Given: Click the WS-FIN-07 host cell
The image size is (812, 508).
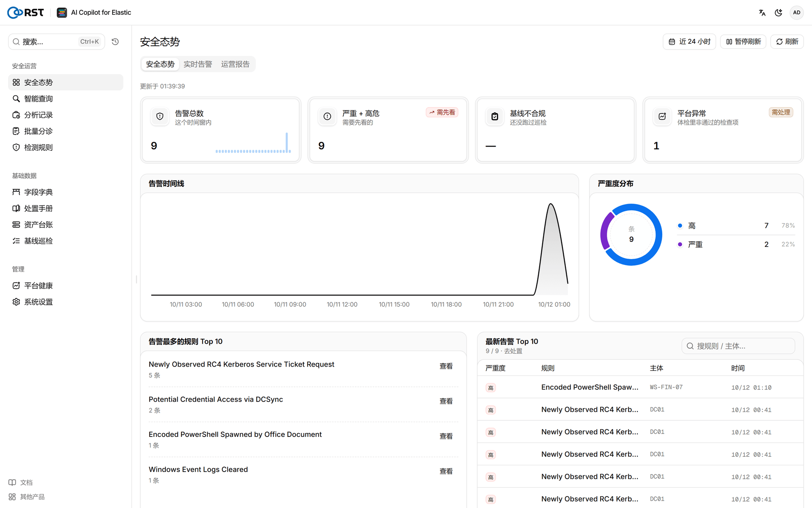Looking at the screenshot, I should (x=666, y=387).
